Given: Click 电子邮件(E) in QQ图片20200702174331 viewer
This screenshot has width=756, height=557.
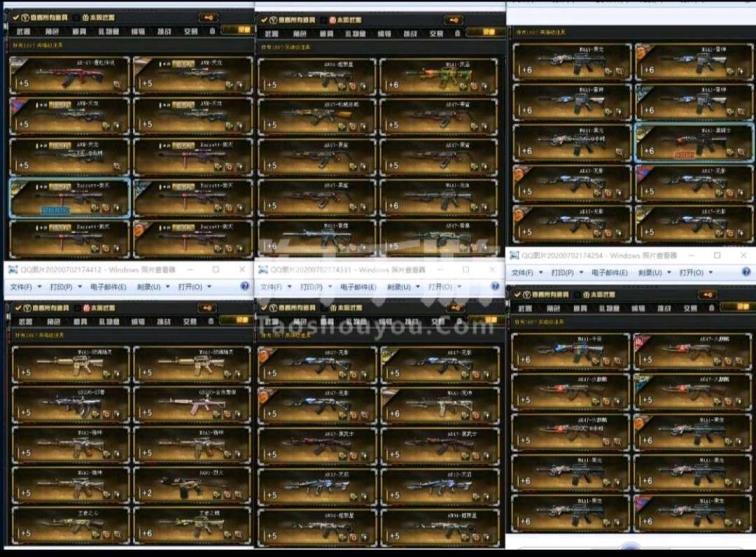Looking at the screenshot, I should (x=358, y=287).
